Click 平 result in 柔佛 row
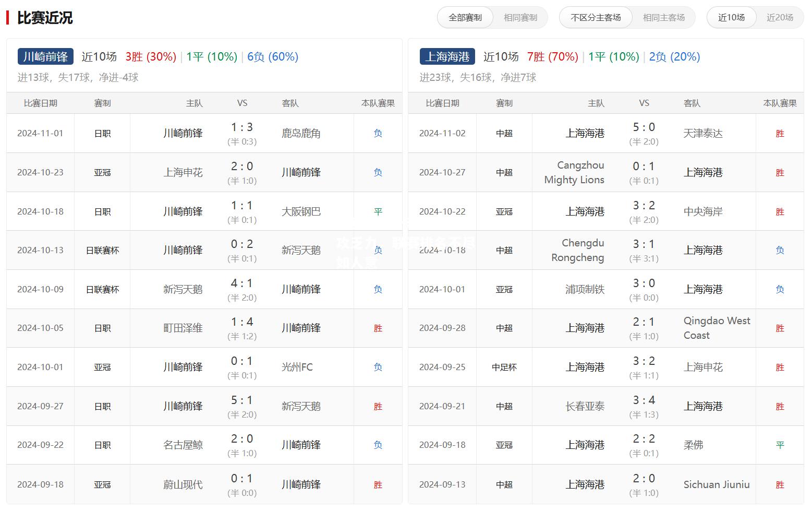Viewport: 812px width, 510px height. coord(780,445)
